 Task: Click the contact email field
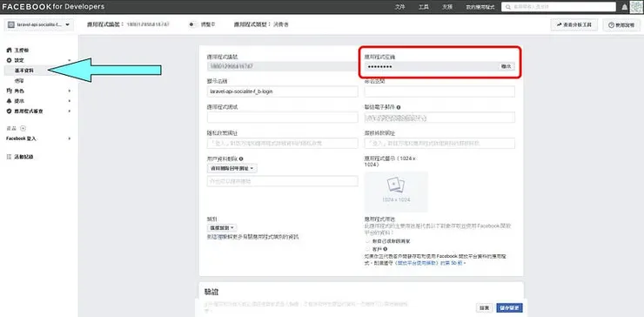tap(439, 118)
